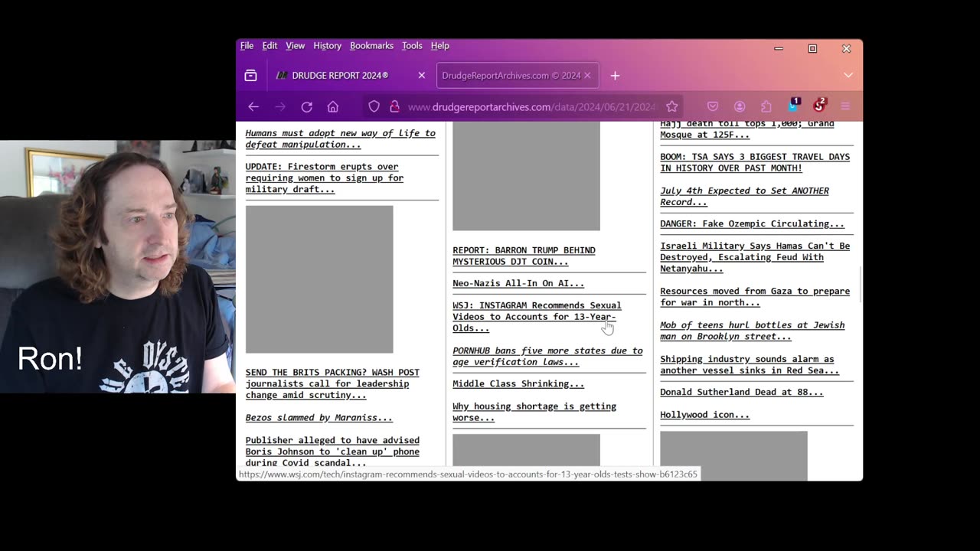Open 'SEND THE BRITS PACKING? WASH POST' link
The height and width of the screenshot is (551, 980).
pos(332,383)
